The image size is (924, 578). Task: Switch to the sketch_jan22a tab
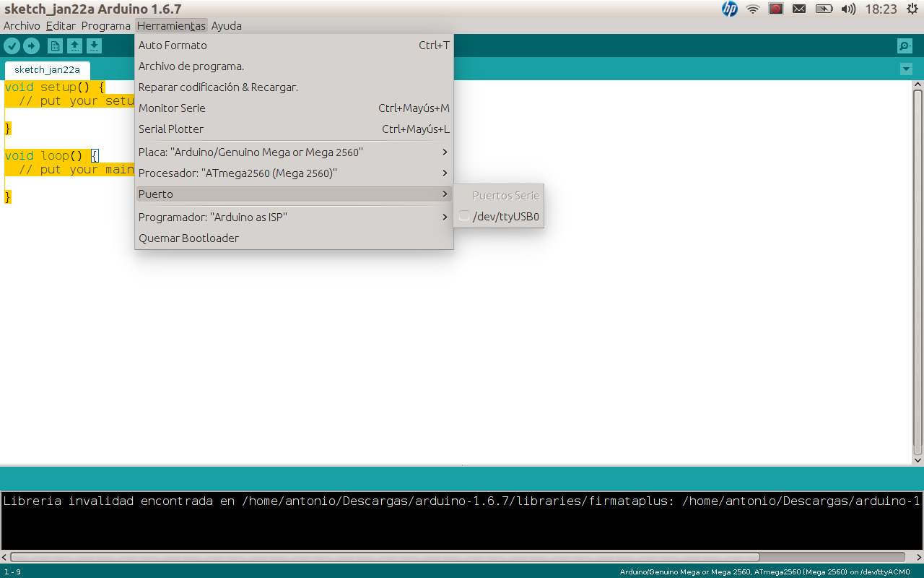pyautogui.click(x=47, y=70)
